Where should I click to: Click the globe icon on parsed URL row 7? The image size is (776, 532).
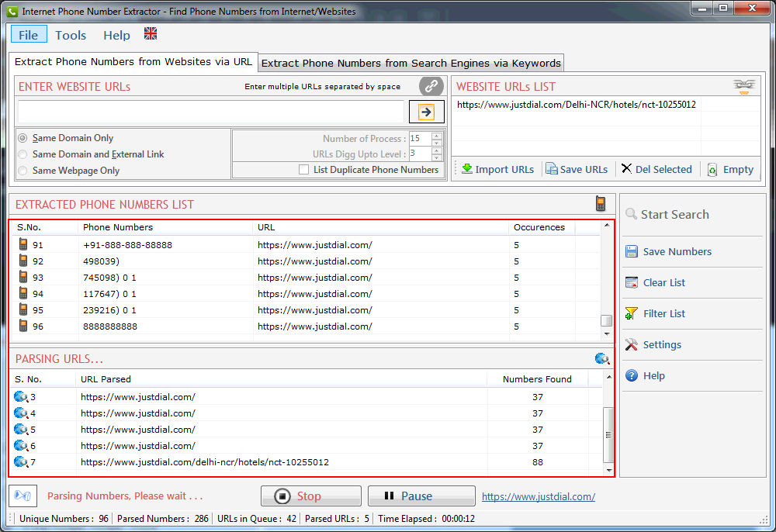click(21, 461)
